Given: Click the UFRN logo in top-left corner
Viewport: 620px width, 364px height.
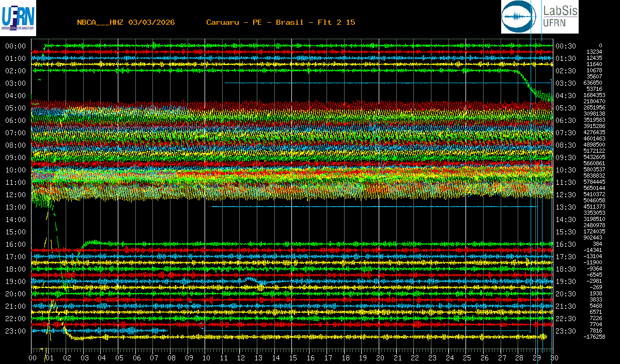Looking at the screenshot, I should pyautogui.click(x=19, y=17).
